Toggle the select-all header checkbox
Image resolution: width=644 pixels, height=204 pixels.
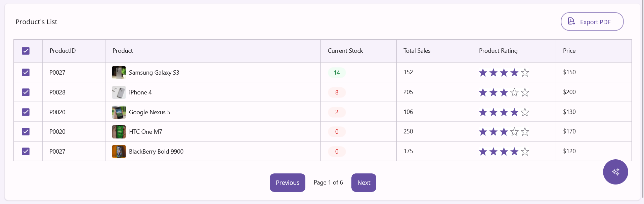coord(26,51)
